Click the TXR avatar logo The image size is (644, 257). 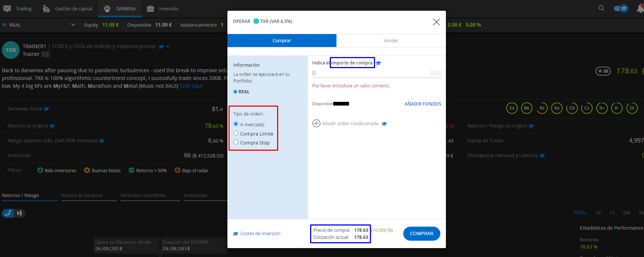(11, 50)
